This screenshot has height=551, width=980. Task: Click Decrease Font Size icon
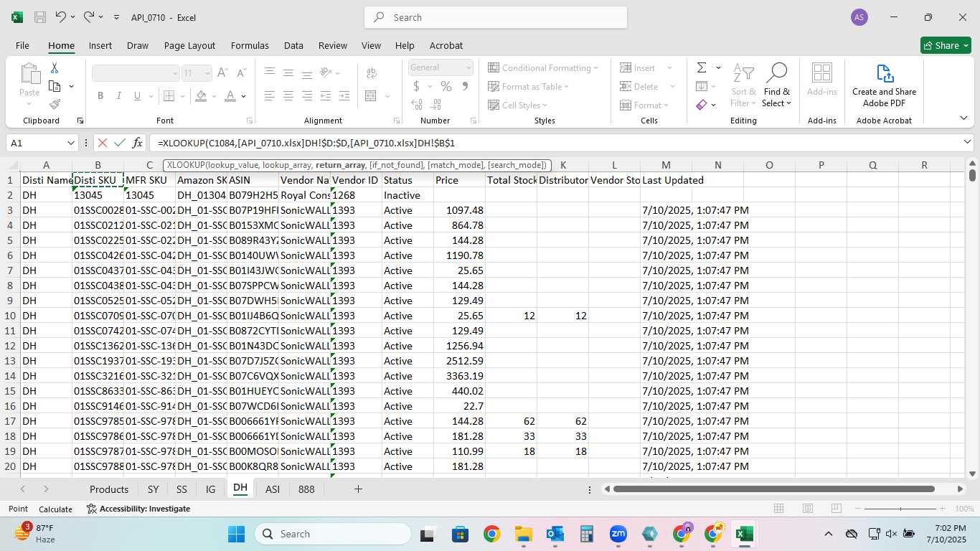coord(240,72)
